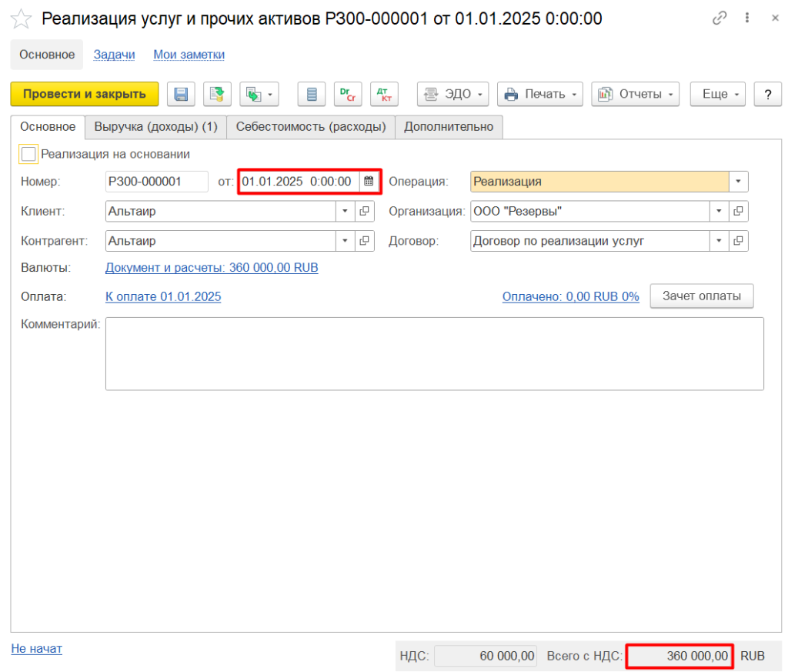Click the post document icon
This screenshot has height=672, width=788.
pos(217,94)
